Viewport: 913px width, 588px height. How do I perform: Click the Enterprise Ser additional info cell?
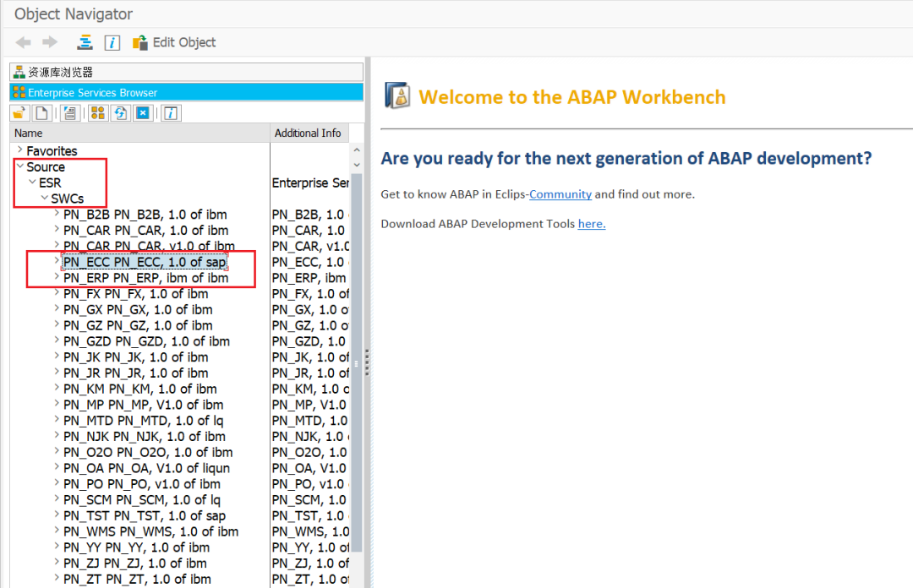[x=310, y=182]
